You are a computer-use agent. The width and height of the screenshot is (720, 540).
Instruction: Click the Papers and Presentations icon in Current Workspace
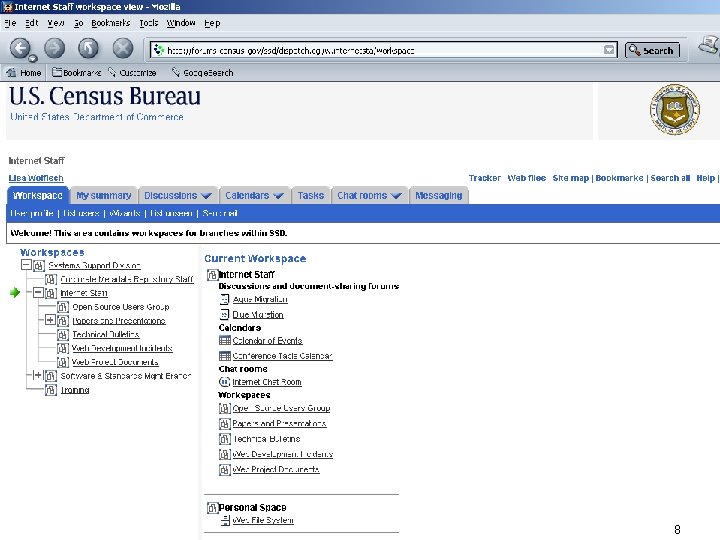[225, 423]
